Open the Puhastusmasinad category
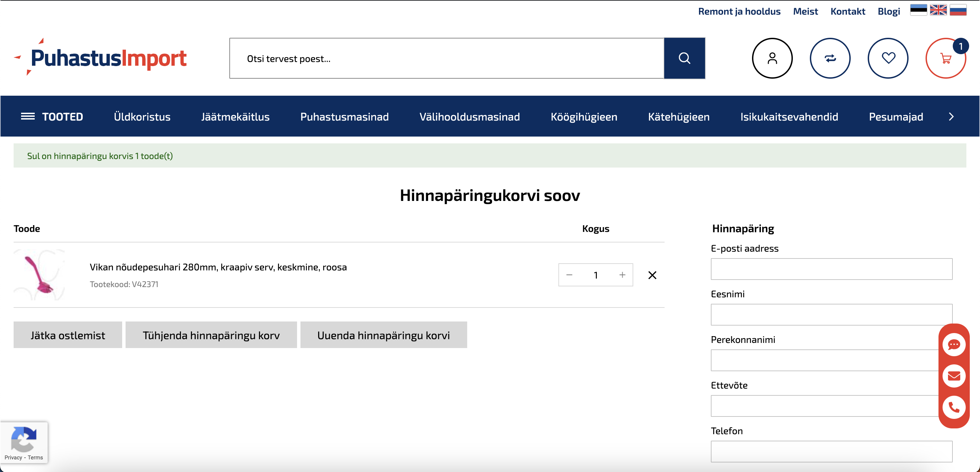 344,116
